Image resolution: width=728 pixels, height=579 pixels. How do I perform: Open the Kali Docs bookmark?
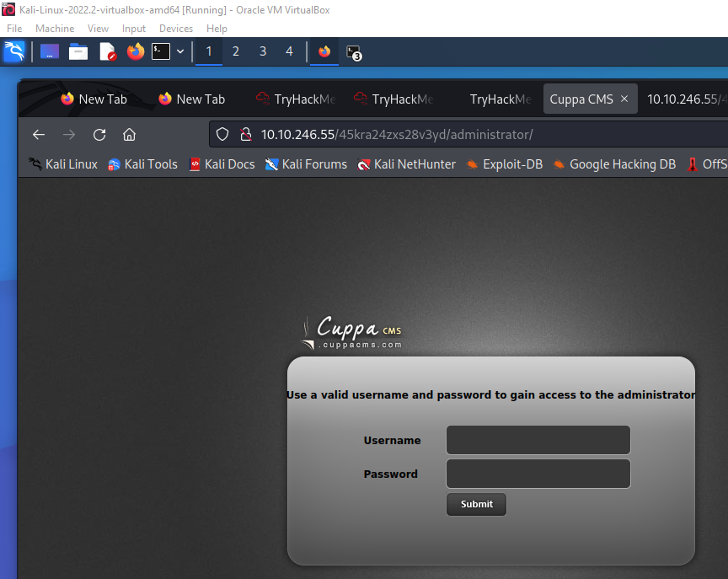222,164
